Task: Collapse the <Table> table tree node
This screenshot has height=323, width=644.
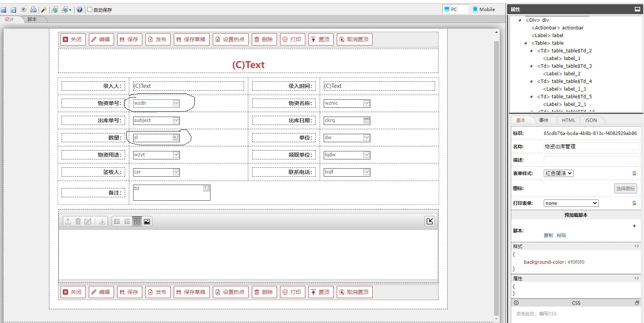Action: [525, 43]
